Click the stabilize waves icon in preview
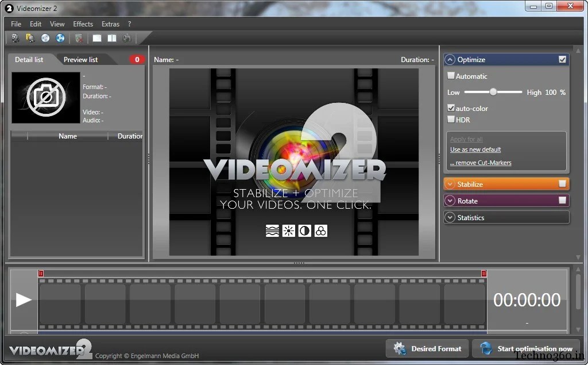 [272, 230]
